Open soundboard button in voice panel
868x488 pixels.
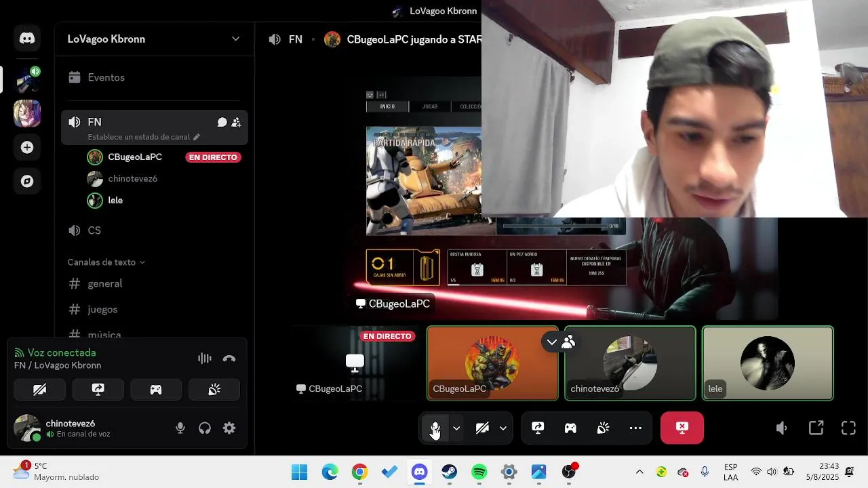point(214,390)
